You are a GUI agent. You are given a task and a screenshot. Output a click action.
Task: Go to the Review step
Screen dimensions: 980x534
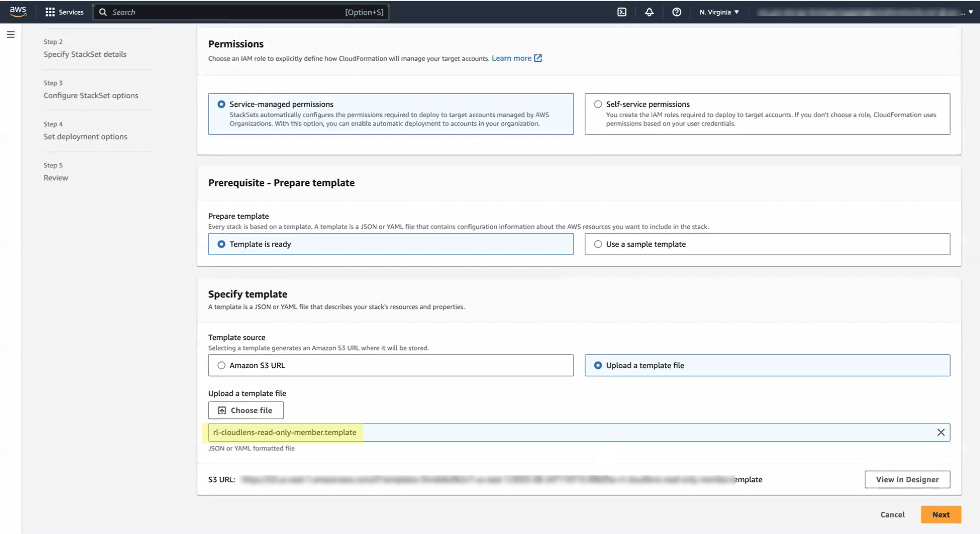[x=55, y=177]
